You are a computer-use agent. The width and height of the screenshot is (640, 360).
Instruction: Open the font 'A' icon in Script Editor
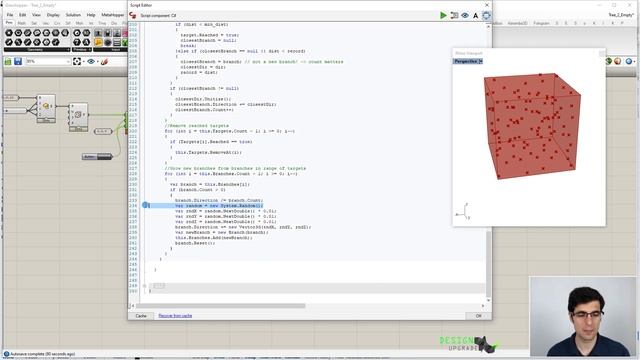tap(476, 16)
